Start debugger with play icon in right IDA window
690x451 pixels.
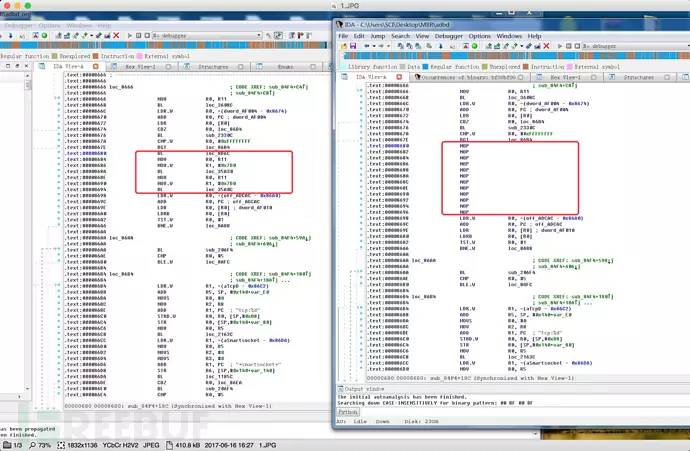560,46
